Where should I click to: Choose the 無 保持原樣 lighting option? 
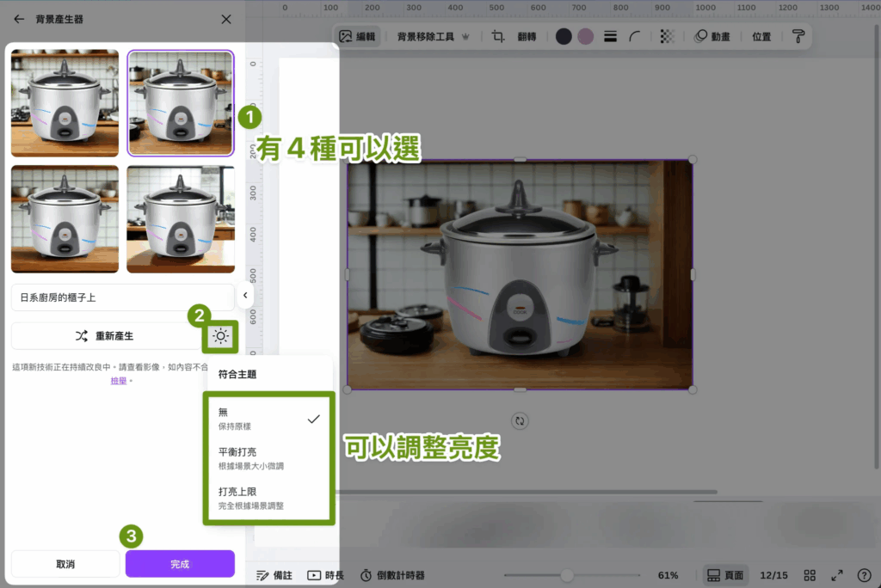pos(269,419)
